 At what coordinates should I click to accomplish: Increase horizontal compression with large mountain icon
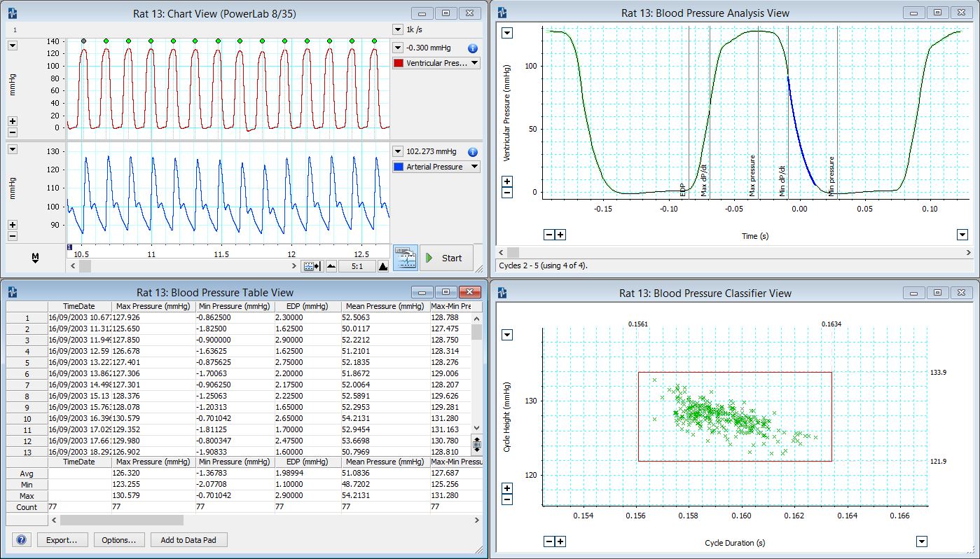tap(382, 266)
